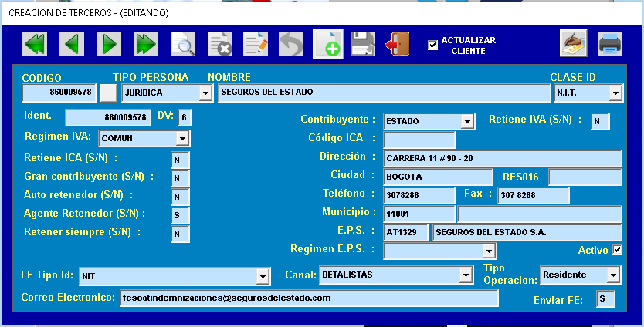The width and height of the screenshot is (644, 327).
Task: Click the empty RES016 field
Action: (x=585, y=177)
